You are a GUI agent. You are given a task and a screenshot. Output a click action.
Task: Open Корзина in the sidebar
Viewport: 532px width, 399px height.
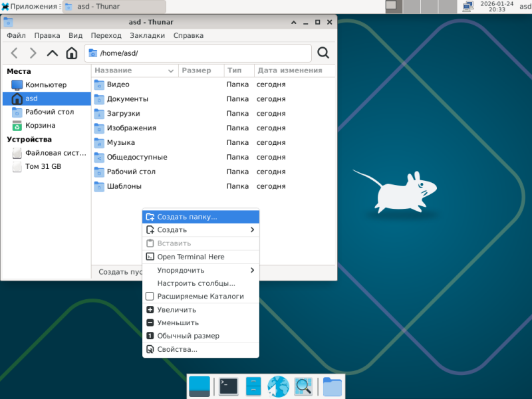click(x=47, y=126)
